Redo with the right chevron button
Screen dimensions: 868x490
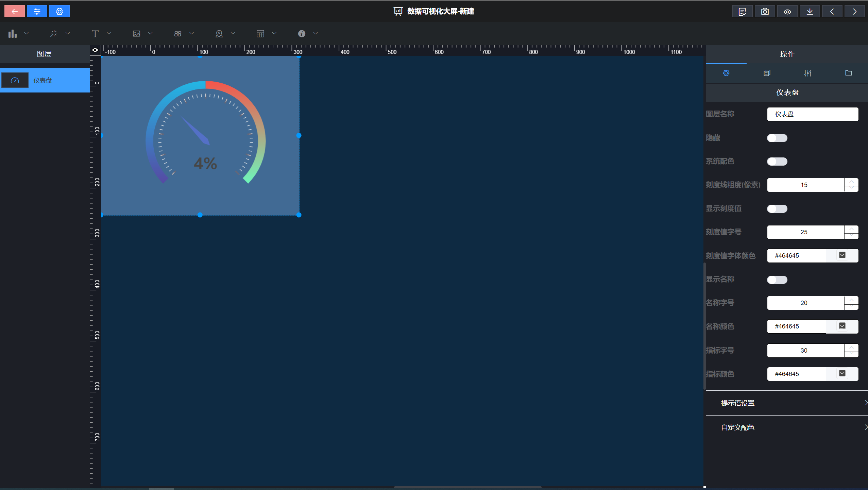[855, 11]
